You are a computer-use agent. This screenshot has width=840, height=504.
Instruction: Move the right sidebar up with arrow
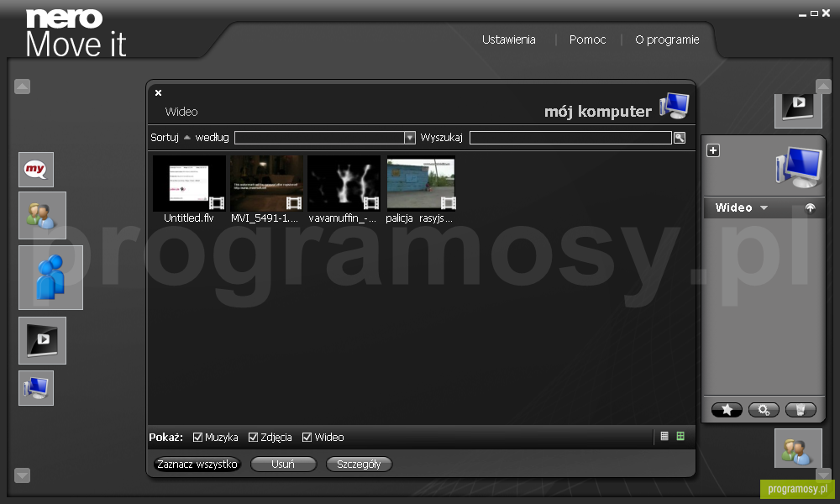click(x=823, y=87)
